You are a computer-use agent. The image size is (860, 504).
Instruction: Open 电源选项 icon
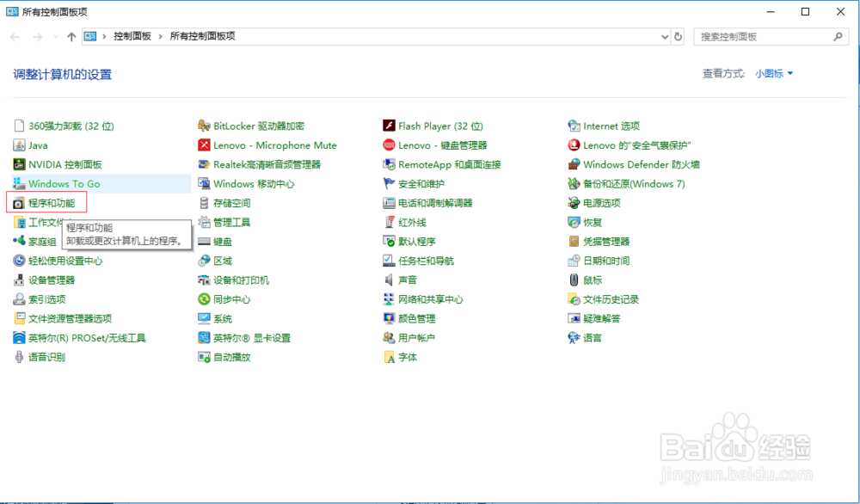coord(574,204)
